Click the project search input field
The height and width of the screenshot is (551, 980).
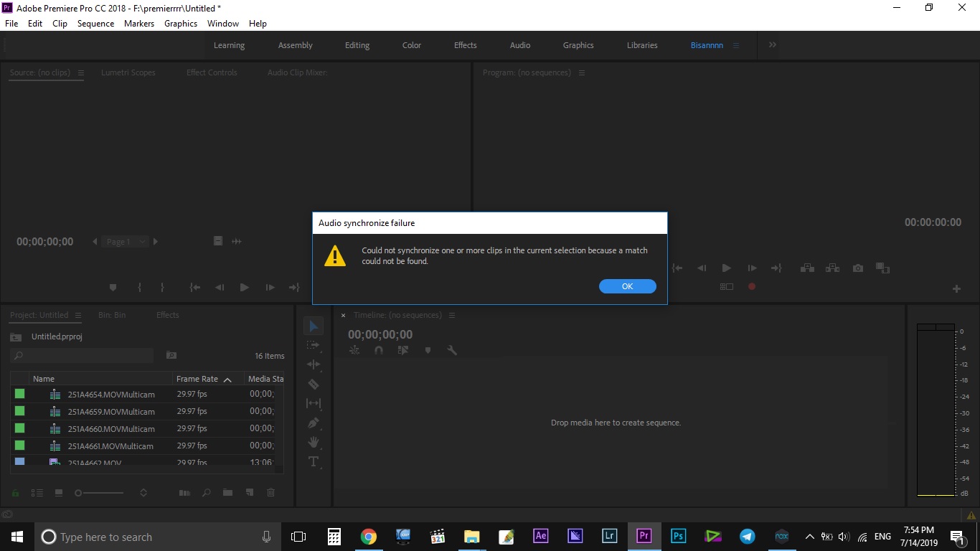point(82,355)
